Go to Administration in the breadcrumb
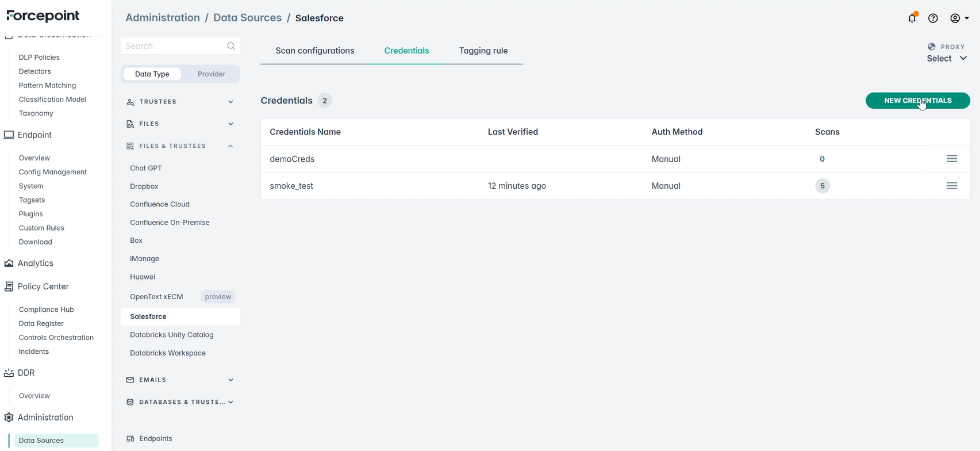Viewport: 980px width, 451px height. (163, 18)
